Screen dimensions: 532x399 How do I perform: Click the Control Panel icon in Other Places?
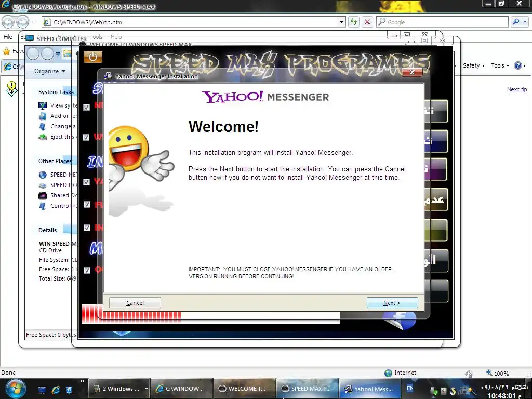tap(43, 206)
